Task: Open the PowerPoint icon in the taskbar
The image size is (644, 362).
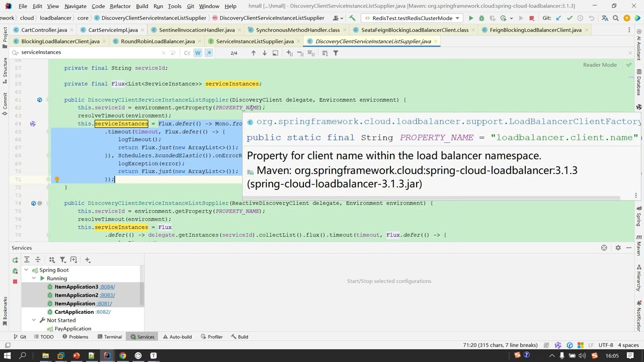Action: coord(76,356)
